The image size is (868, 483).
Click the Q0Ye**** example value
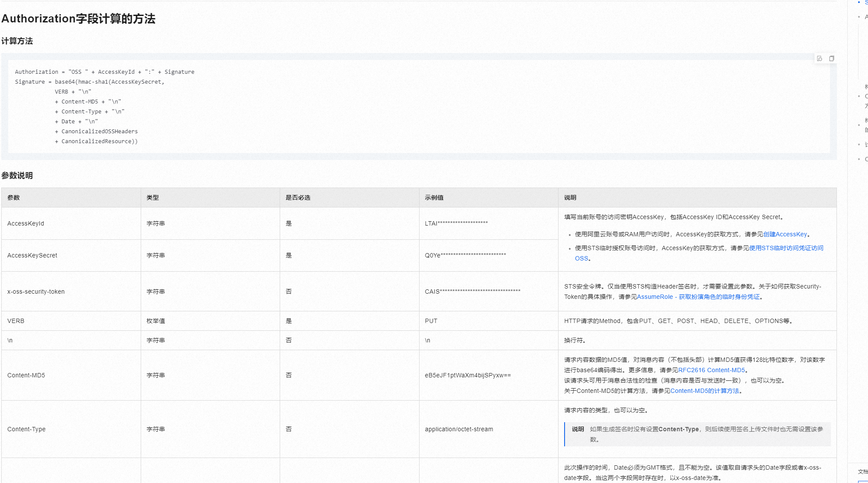pos(465,255)
